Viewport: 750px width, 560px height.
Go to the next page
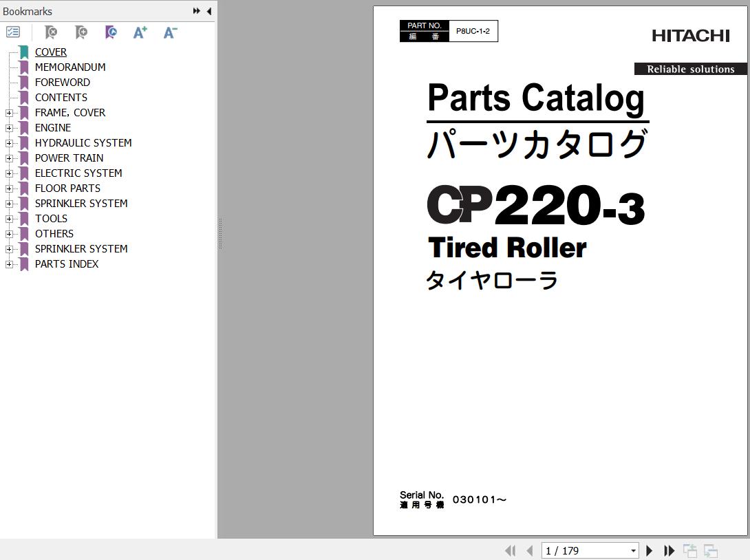pos(649,551)
